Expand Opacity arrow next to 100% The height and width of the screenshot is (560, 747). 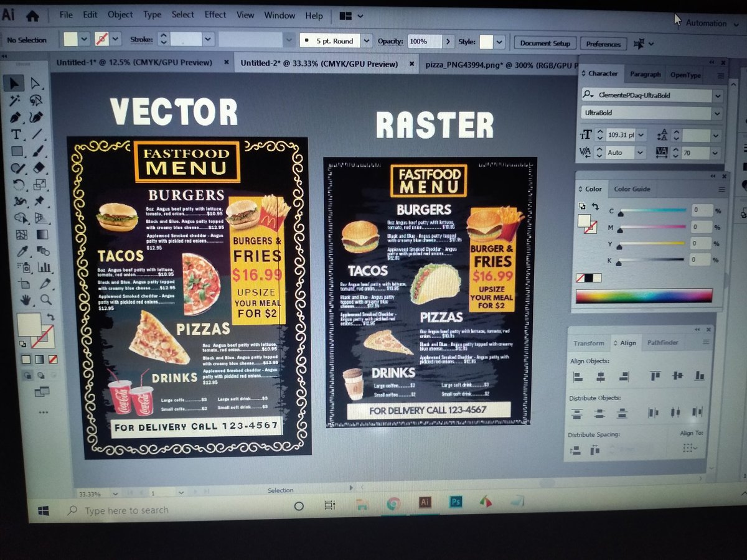(x=448, y=42)
